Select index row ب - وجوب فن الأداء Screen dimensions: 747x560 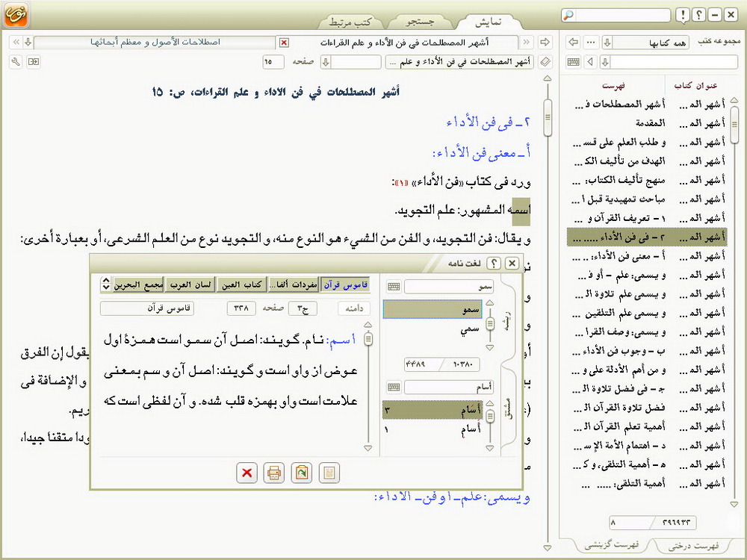click(646, 351)
